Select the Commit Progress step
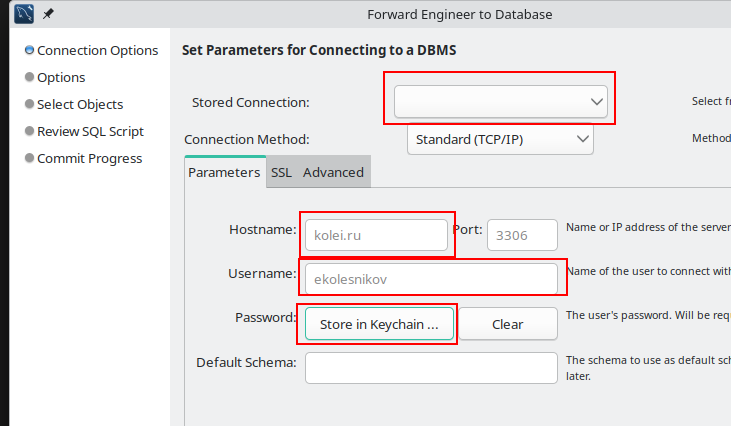The height and width of the screenshot is (426, 731). (x=88, y=158)
